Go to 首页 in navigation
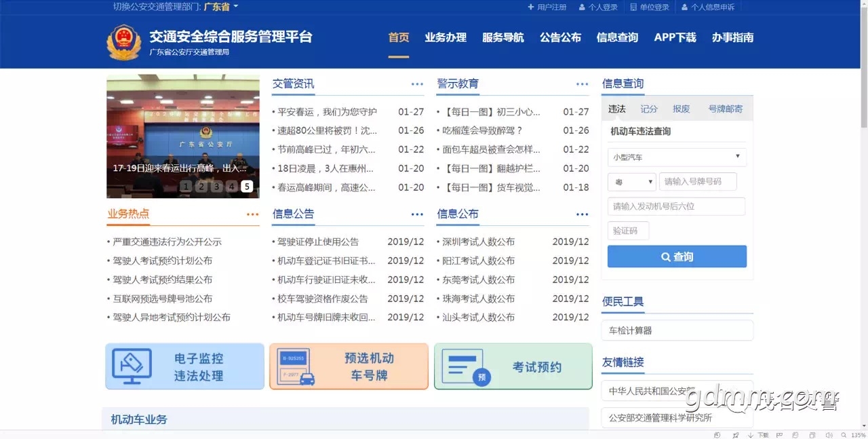 tap(399, 38)
